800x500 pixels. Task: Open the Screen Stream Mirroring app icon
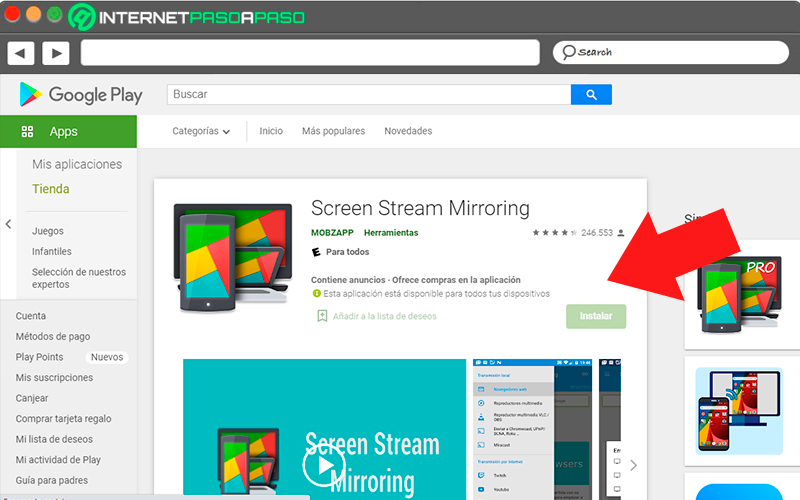[x=233, y=258]
